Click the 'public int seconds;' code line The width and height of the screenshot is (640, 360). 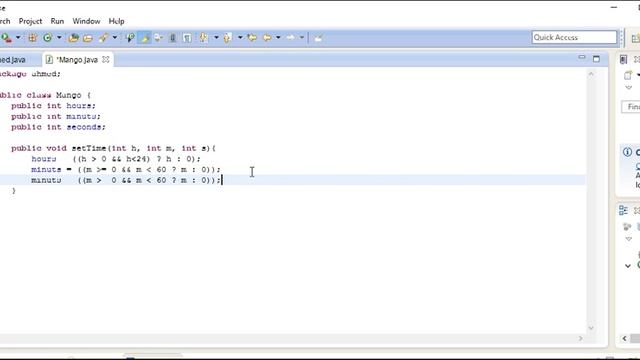point(58,127)
